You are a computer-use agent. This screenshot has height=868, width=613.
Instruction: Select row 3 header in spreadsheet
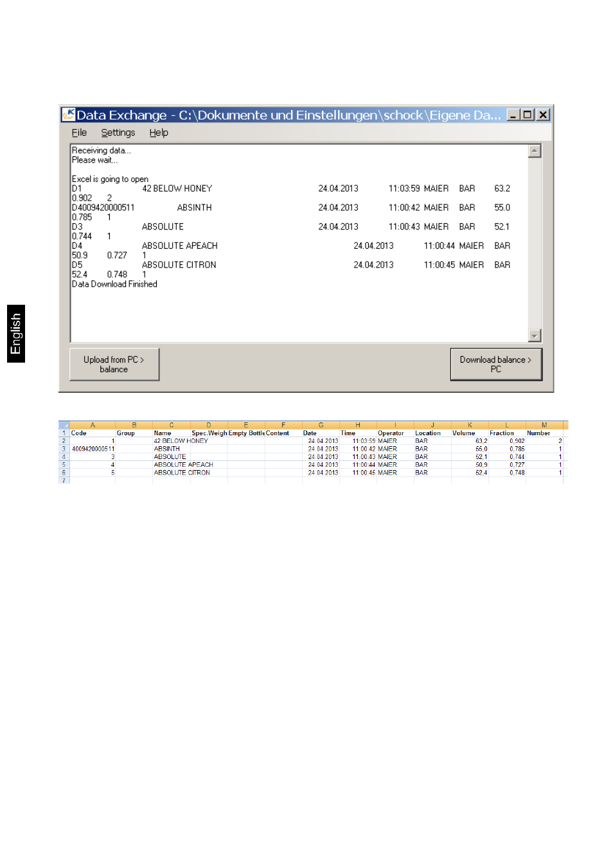click(x=64, y=449)
